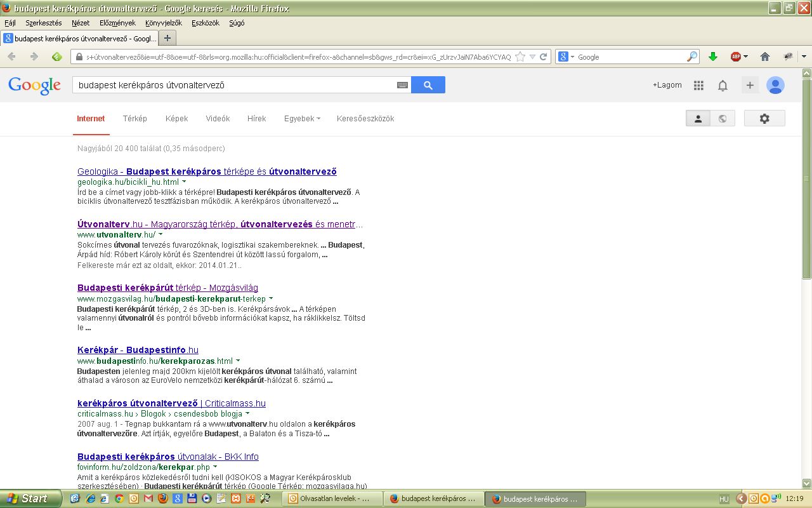
Task: Open the Adblock Plus dropdown arrow
Action: [745, 57]
